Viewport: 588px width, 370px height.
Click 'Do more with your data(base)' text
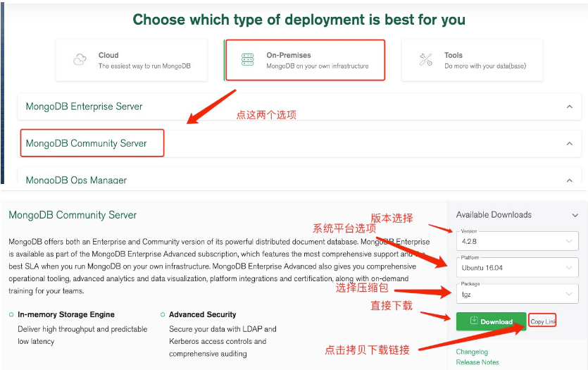click(485, 66)
